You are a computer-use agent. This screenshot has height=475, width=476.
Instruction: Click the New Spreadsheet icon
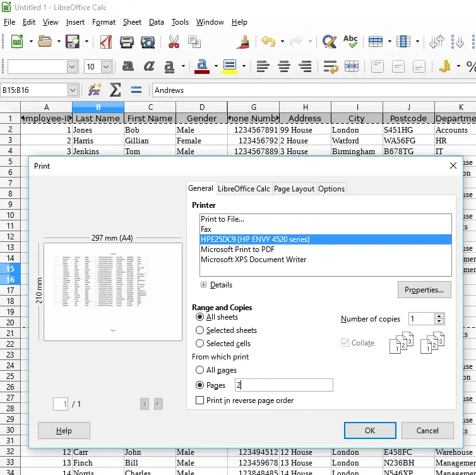17,41
